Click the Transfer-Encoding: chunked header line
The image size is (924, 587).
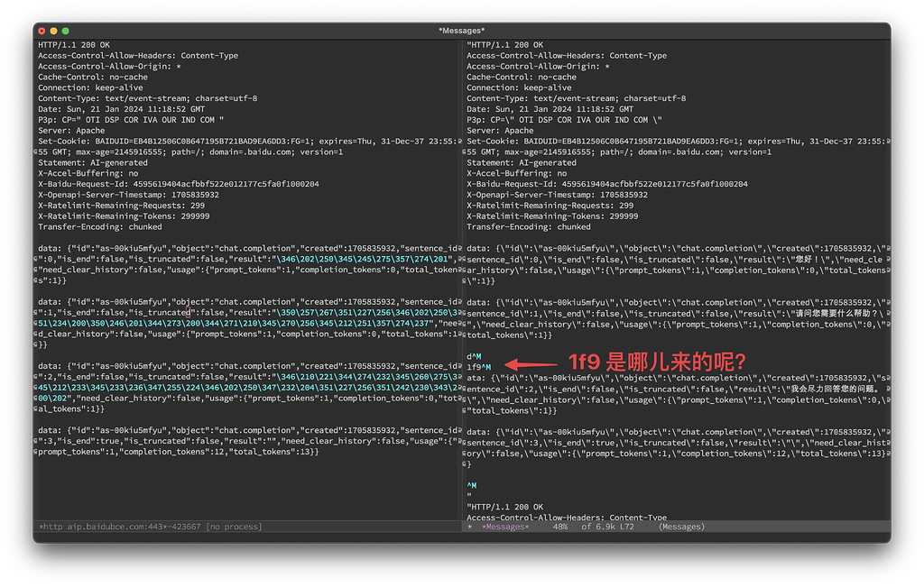click(99, 226)
